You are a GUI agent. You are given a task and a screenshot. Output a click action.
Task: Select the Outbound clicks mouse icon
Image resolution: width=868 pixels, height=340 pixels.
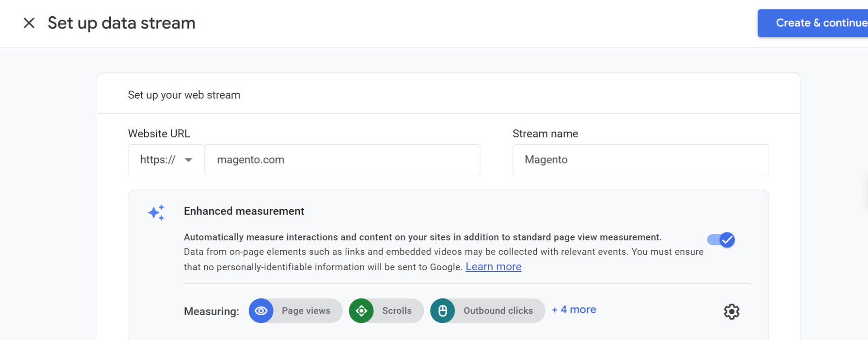[443, 311]
